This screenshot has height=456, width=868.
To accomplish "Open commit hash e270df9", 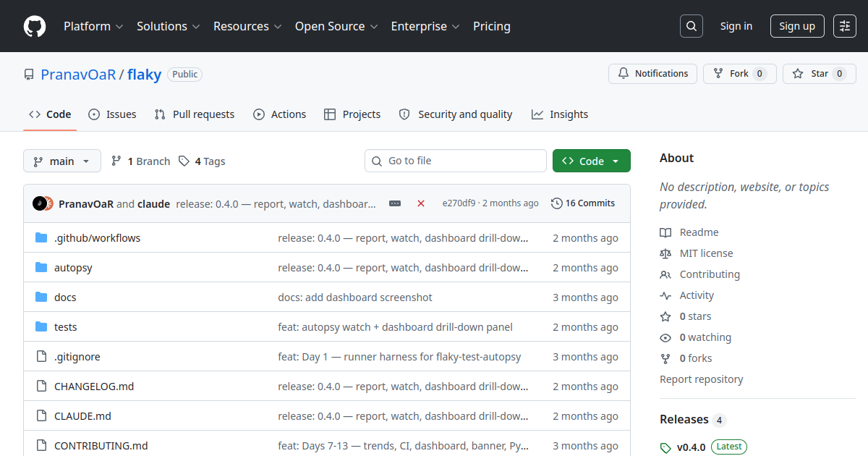I will [x=459, y=203].
